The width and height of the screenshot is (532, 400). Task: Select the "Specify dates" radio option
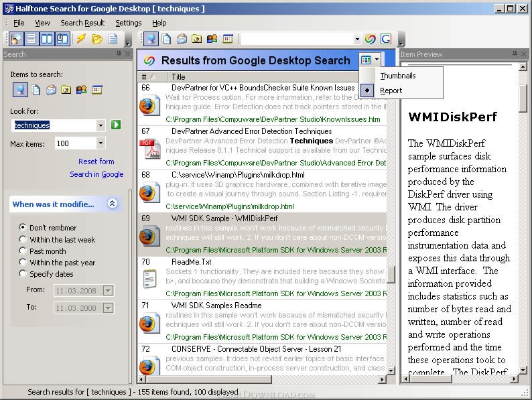coord(22,273)
